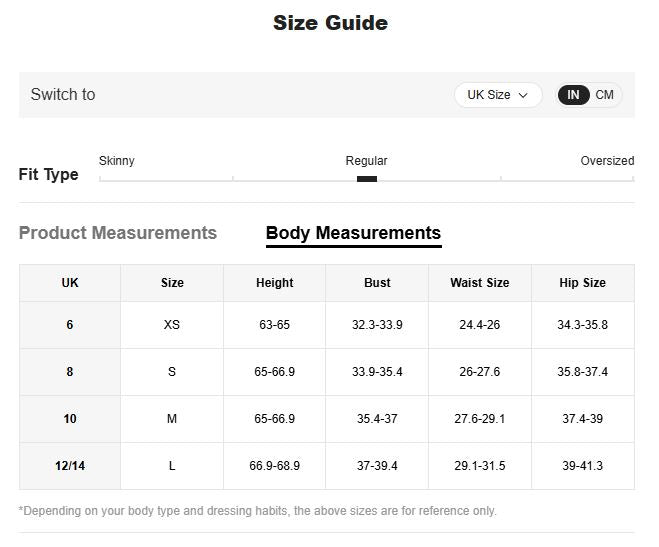Viewport: 659px width, 547px height.
Task: Click the L size cell
Action: pos(172,466)
